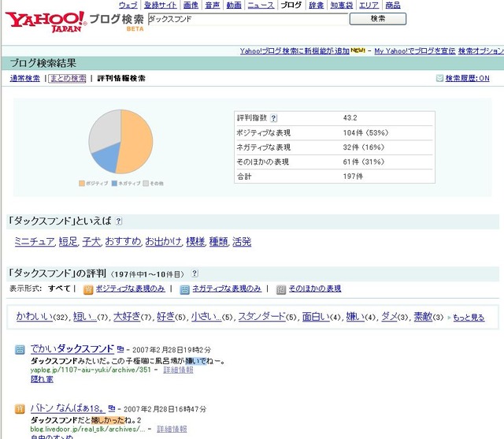Select the まとめ検索 search mode
The height and width of the screenshot is (439, 504).
click(x=67, y=79)
